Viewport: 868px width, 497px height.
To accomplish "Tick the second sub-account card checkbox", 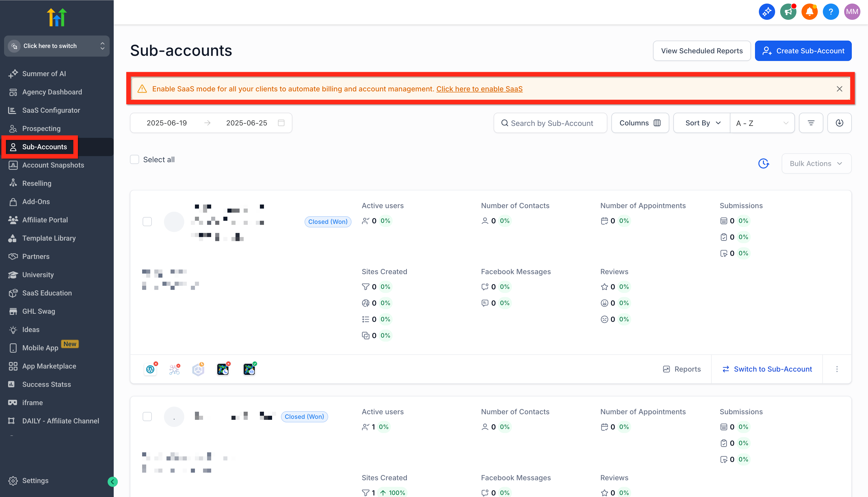I will tap(147, 417).
